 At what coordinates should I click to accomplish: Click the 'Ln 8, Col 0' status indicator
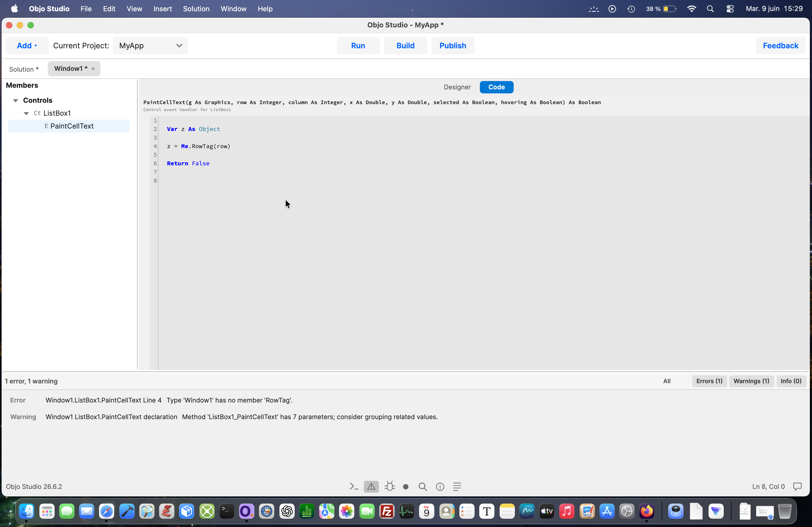(x=768, y=487)
